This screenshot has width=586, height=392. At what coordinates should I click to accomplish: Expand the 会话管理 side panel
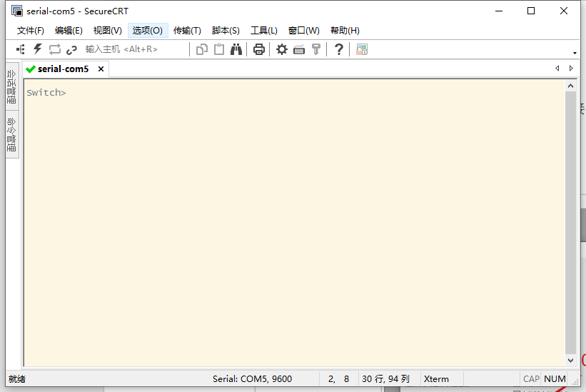click(11, 86)
